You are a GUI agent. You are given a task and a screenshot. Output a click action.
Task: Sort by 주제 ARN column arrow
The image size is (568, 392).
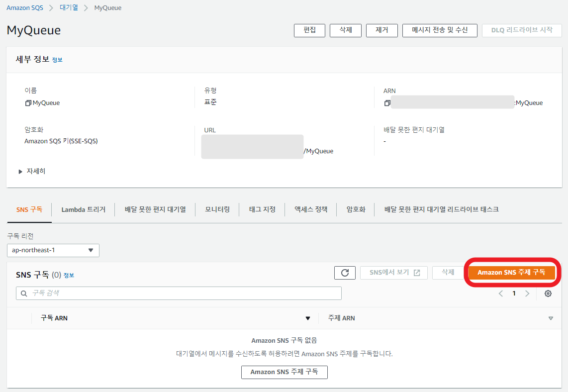pyautogui.click(x=551, y=318)
